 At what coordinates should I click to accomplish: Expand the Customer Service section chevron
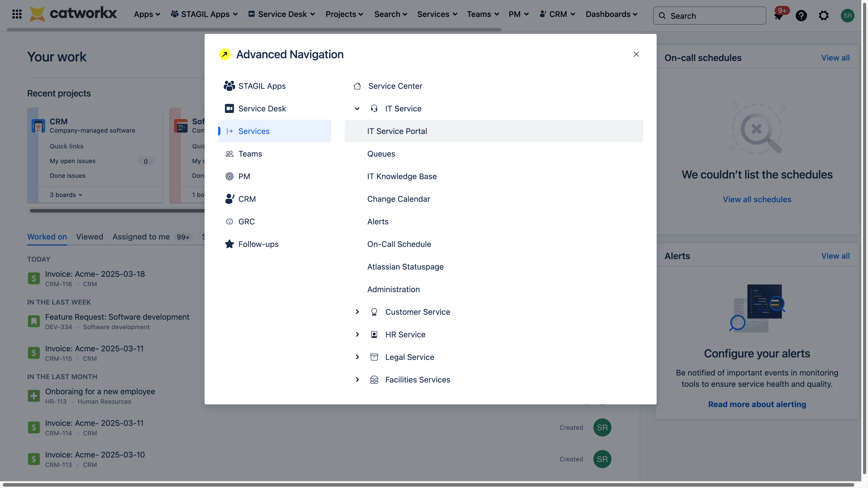pos(357,312)
